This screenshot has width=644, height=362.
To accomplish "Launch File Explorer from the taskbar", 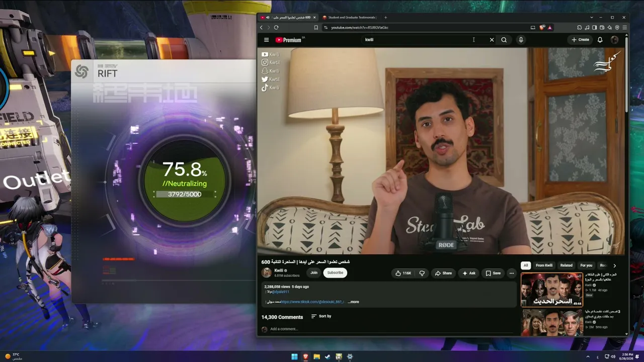I will pyautogui.click(x=316, y=356).
